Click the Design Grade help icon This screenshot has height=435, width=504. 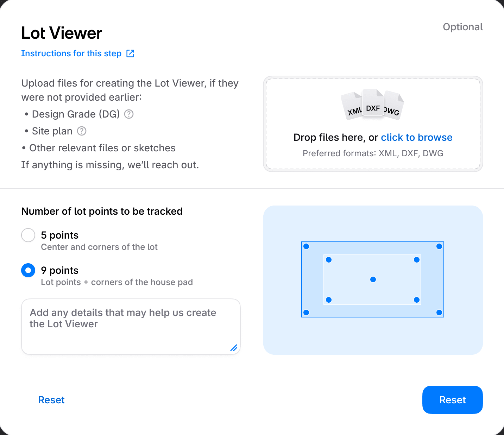coord(129,114)
